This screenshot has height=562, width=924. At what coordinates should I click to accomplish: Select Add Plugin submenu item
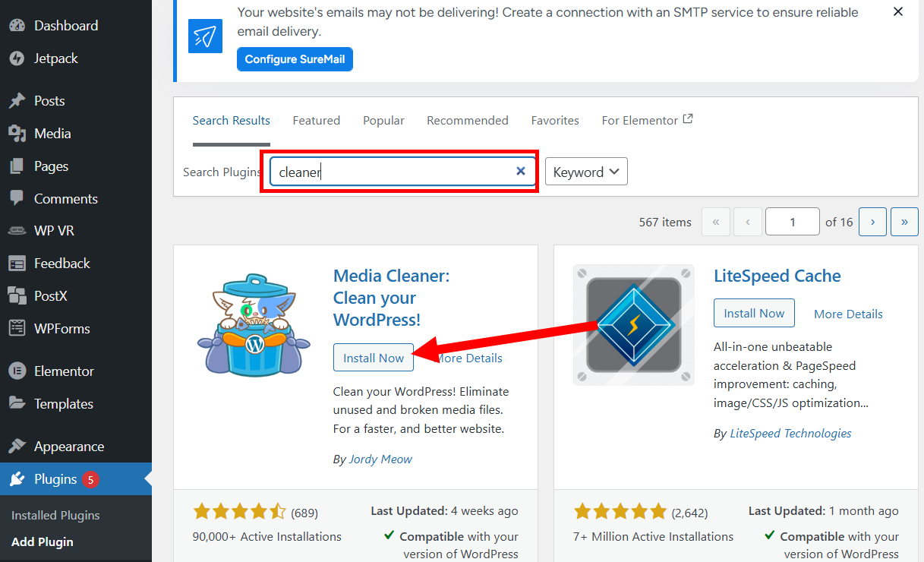click(43, 541)
